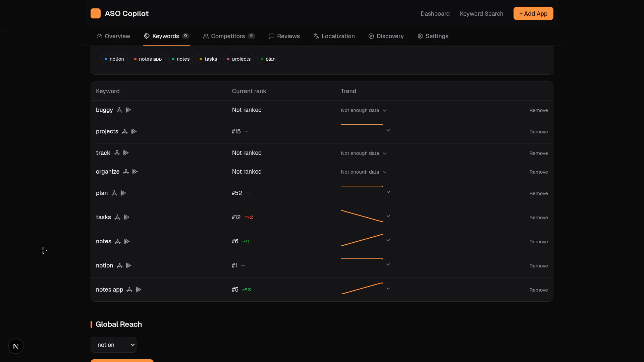Image resolution: width=644 pixels, height=362 pixels.
Task: Remove the notes keyword
Action: (x=539, y=242)
